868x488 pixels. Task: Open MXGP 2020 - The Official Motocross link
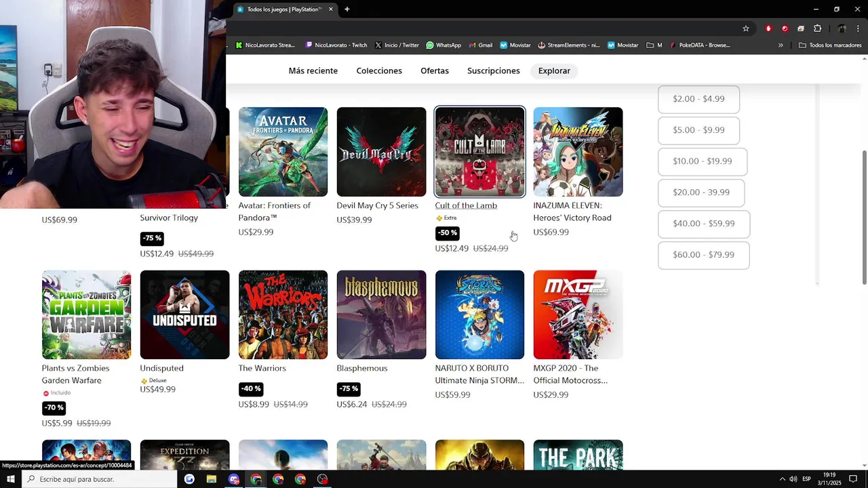(570, 374)
